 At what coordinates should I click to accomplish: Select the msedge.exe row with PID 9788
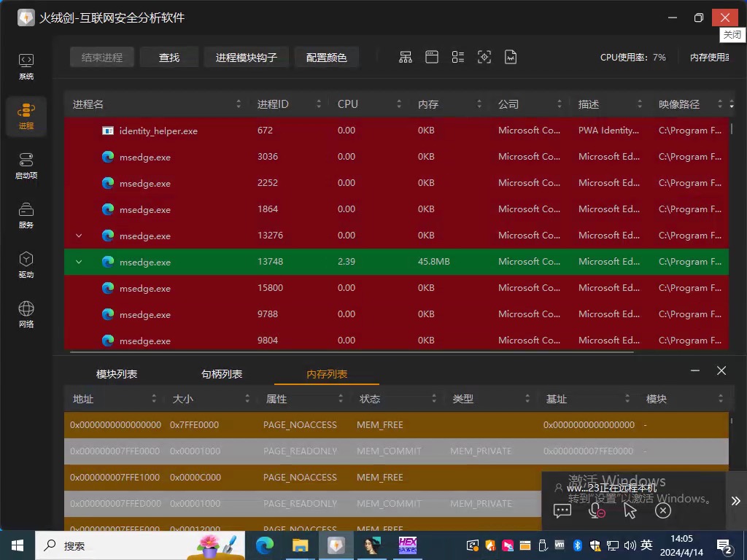click(396, 314)
